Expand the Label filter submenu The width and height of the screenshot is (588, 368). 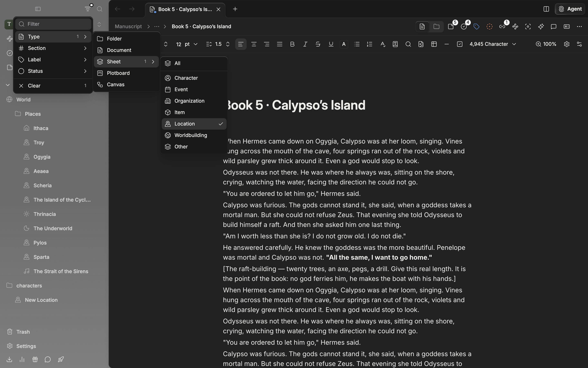(x=53, y=60)
